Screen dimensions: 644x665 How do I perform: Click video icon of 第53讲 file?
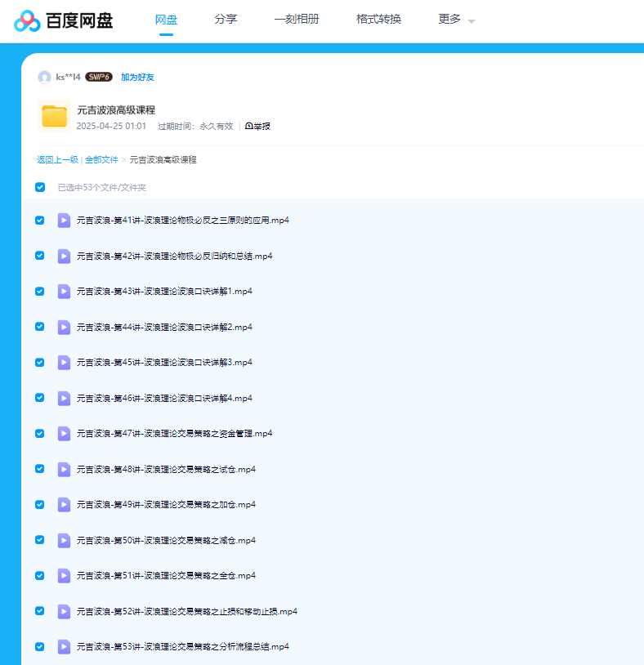pos(64,646)
